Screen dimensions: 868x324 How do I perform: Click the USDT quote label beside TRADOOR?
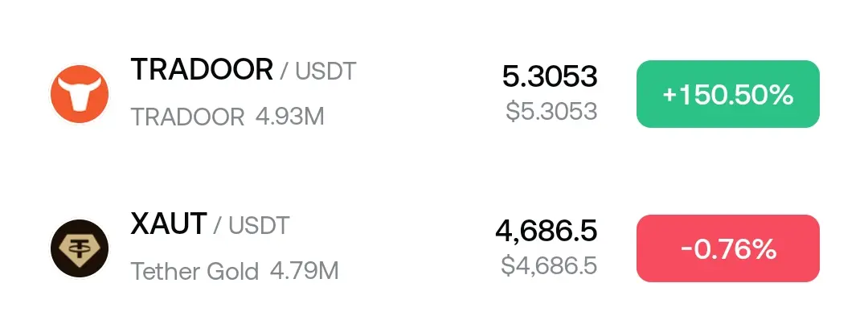tap(325, 72)
